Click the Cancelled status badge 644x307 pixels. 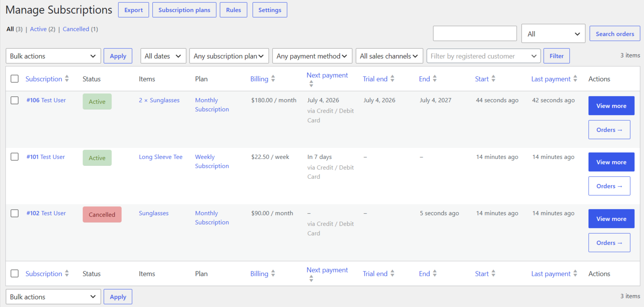tap(102, 215)
